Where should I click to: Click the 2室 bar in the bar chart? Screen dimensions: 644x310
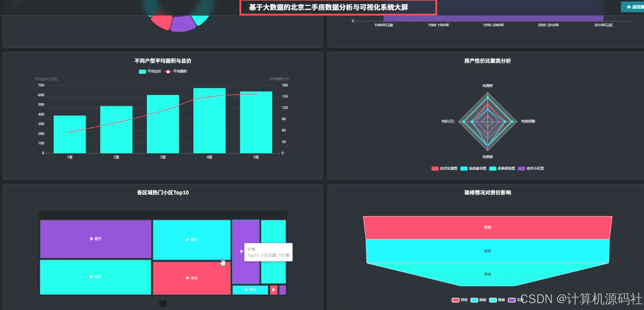[116, 129]
